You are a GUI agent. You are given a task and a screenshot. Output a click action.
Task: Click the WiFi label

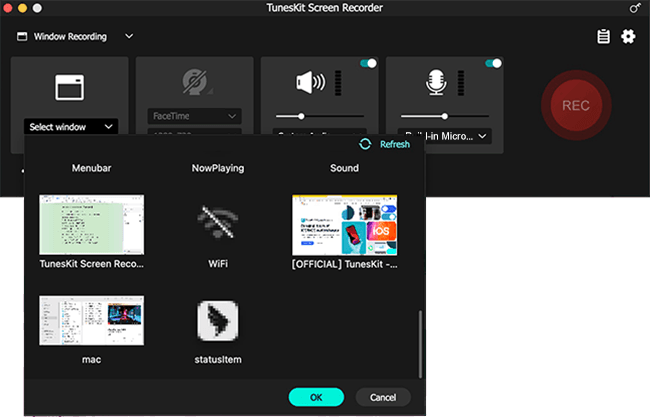pos(218,264)
